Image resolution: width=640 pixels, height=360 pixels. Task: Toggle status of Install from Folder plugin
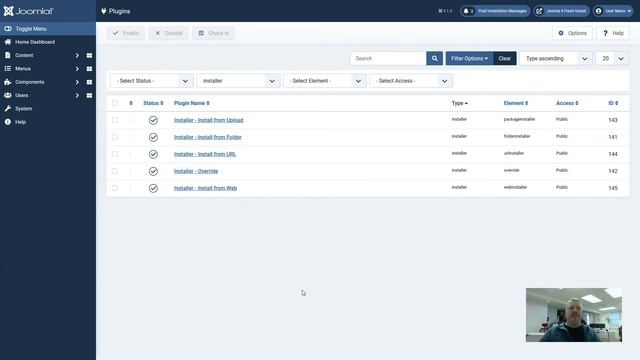click(x=153, y=137)
